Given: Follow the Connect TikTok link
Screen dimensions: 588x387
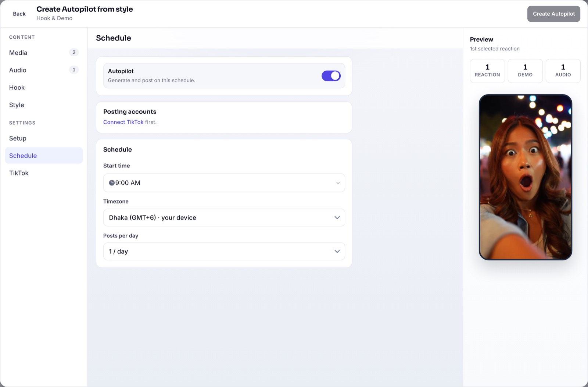Looking at the screenshot, I should pyautogui.click(x=123, y=122).
